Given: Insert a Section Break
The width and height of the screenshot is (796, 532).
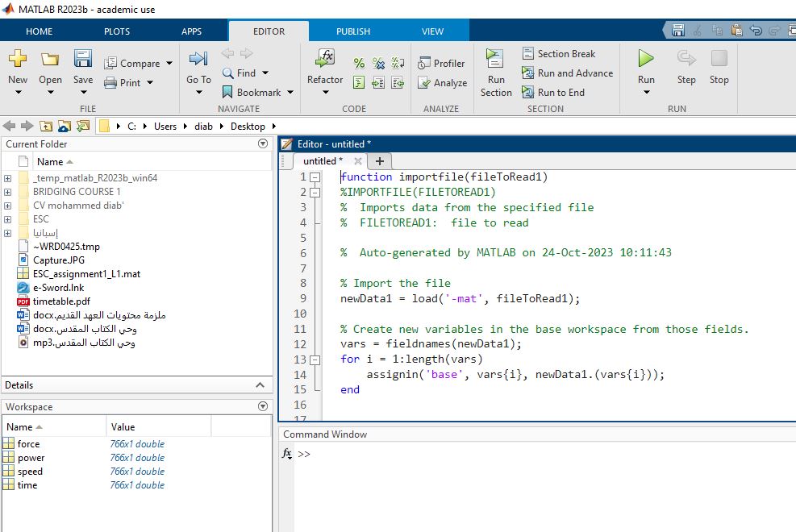Looking at the screenshot, I should click(558, 54).
